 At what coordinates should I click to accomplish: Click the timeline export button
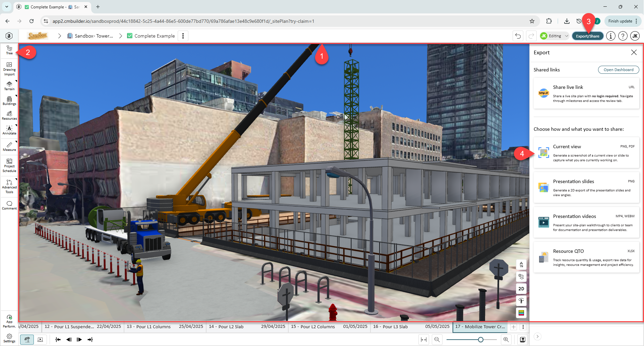(x=523, y=340)
